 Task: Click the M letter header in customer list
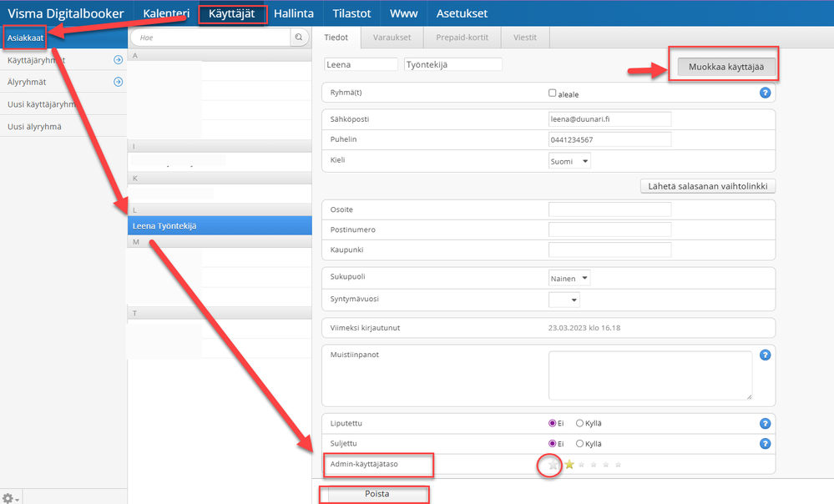tap(220, 242)
